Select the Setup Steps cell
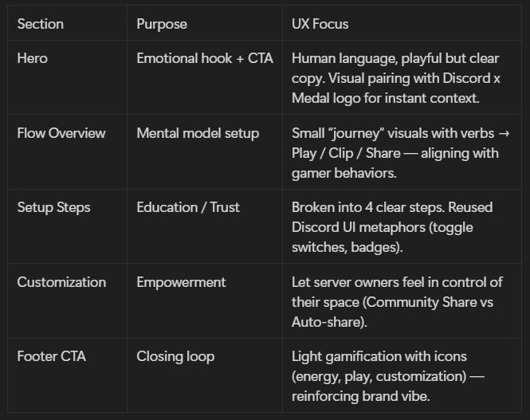The height and width of the screenshot is (420, 530). point(54,207)
